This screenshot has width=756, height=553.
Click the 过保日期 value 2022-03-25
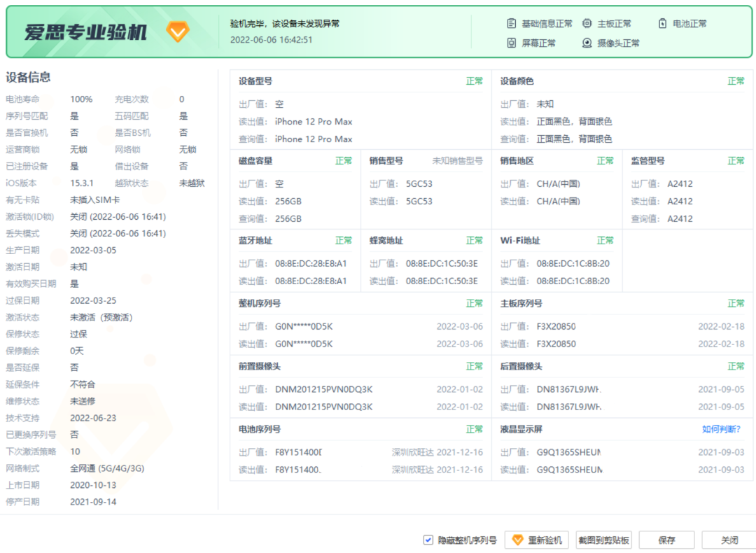pos(93,300)
